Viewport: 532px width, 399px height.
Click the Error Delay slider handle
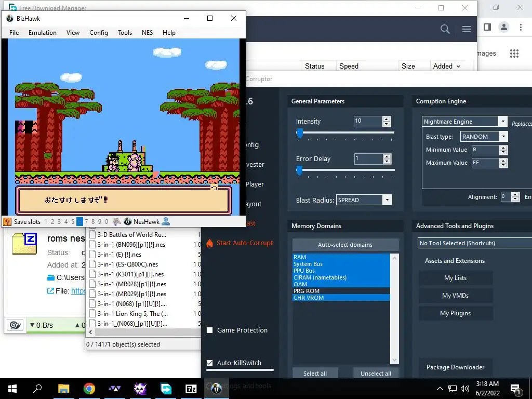coord(299,170)
